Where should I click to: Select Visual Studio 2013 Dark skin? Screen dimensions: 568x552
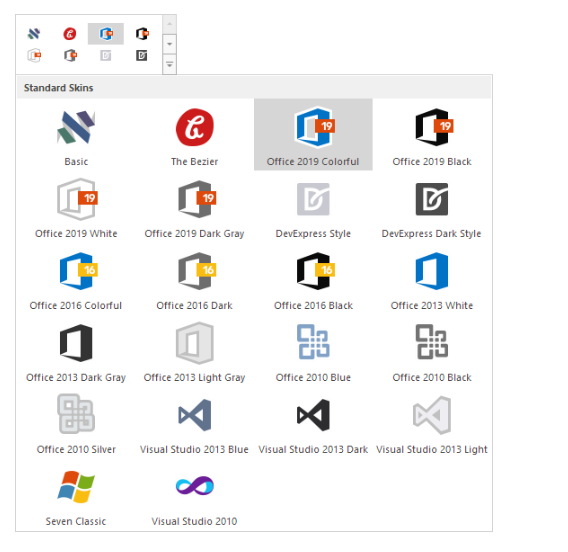pos(313,423)
